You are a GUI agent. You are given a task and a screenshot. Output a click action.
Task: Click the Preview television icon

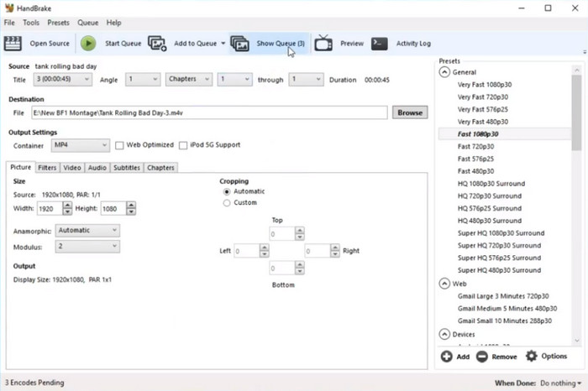point(323,43)
